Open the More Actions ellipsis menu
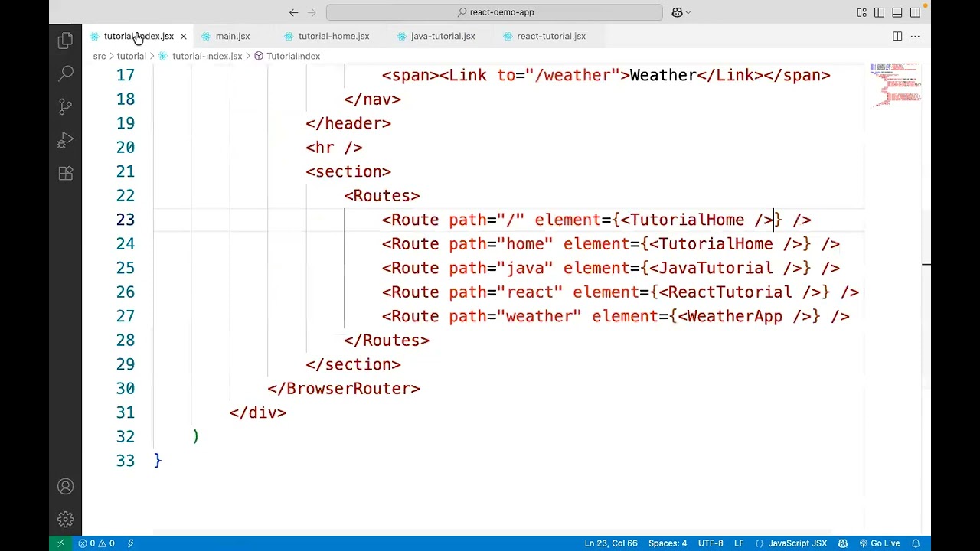 point(915,36)
